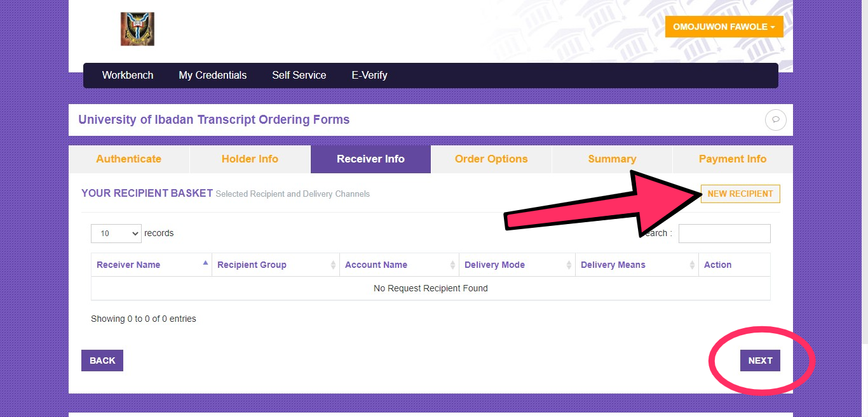Switch to the Payment Info tab

[732, 159]
